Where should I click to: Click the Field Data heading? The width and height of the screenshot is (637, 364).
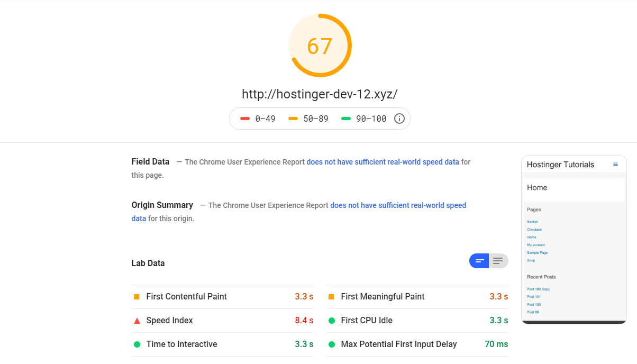pos(151,162)
